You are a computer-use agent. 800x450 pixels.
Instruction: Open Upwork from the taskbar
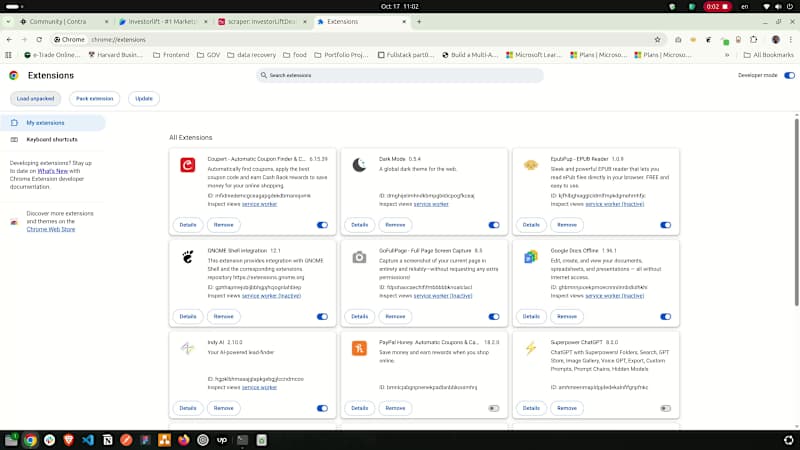point(222,440)
